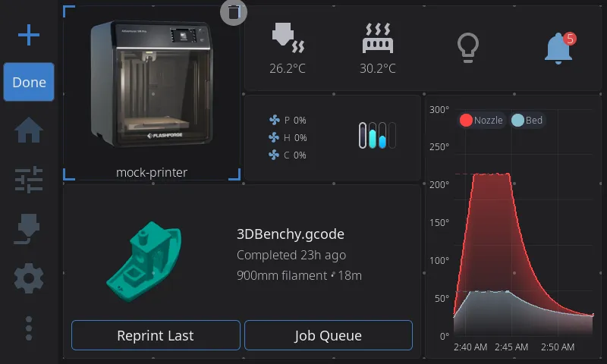Click the mock-printer name label
Image resolution: width=607 pixels, height=364 pixels.
(152, 173)
